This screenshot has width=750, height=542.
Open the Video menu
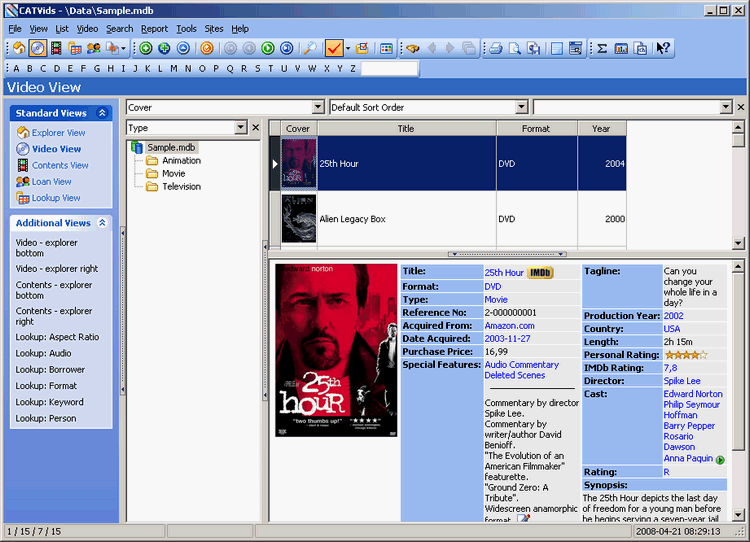point(87,29)
